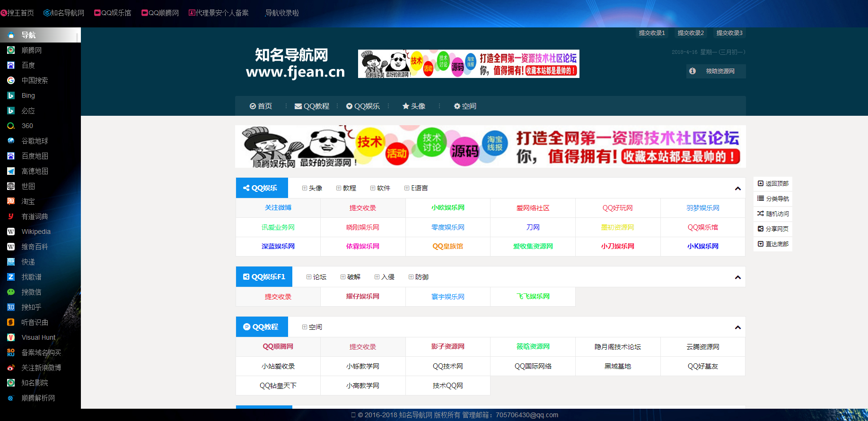
Task: Click the Baidu paw icon in sidebar
Action: pyautogui.click(x=11, y=65)
